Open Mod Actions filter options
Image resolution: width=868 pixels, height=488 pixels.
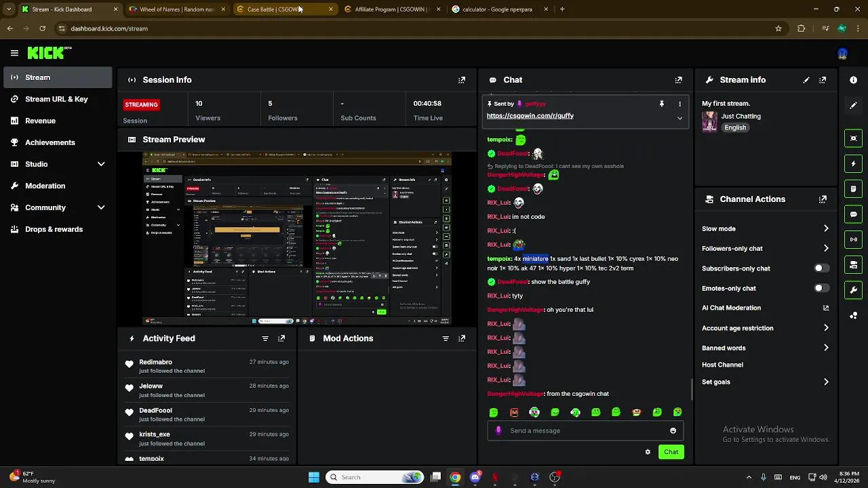click(x=446, y=338)
